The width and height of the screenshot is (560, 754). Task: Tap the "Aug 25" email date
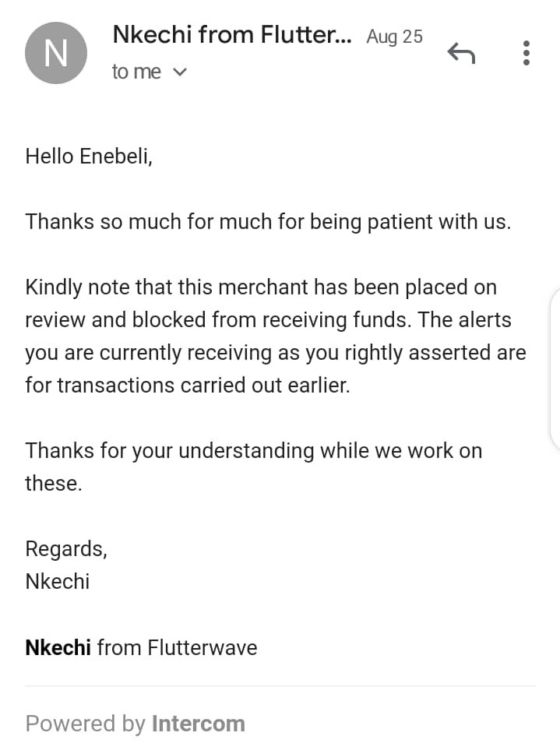pyautogui.click(x=394, y=37)
